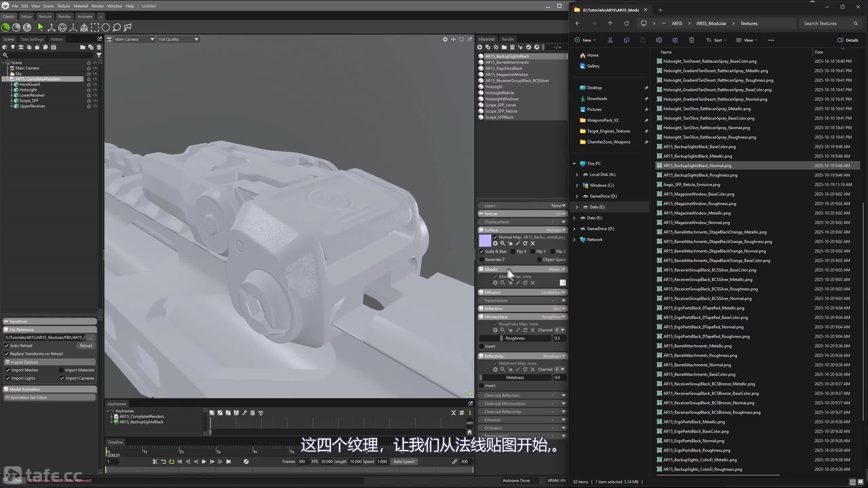Switch to the Tool Settings tab
This screenshot has width=868, height=488.
click(x=32, y=39)
